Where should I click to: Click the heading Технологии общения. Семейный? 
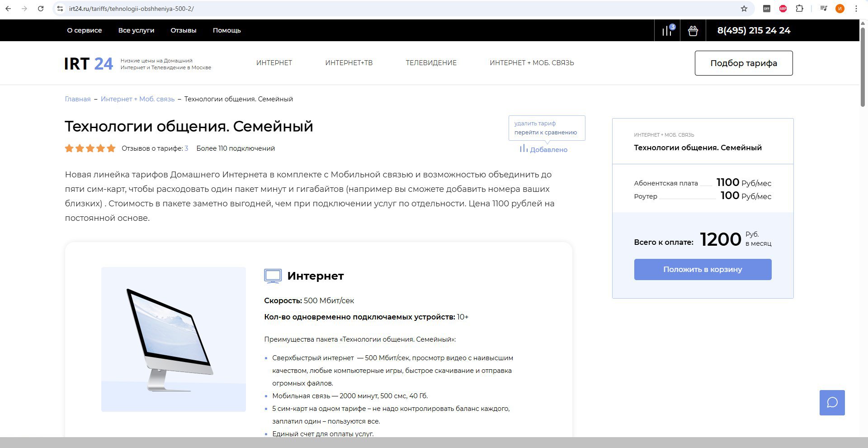click(x=189, y=126)
